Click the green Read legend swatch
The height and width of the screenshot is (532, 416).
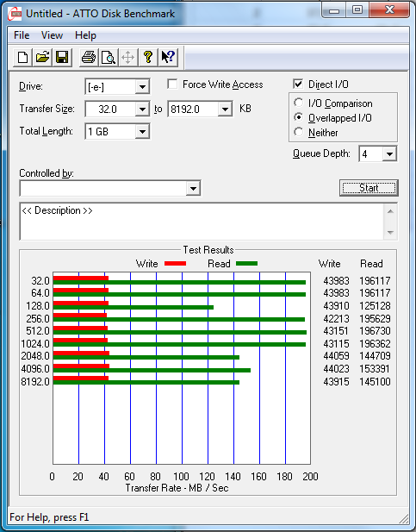(246, 264)
